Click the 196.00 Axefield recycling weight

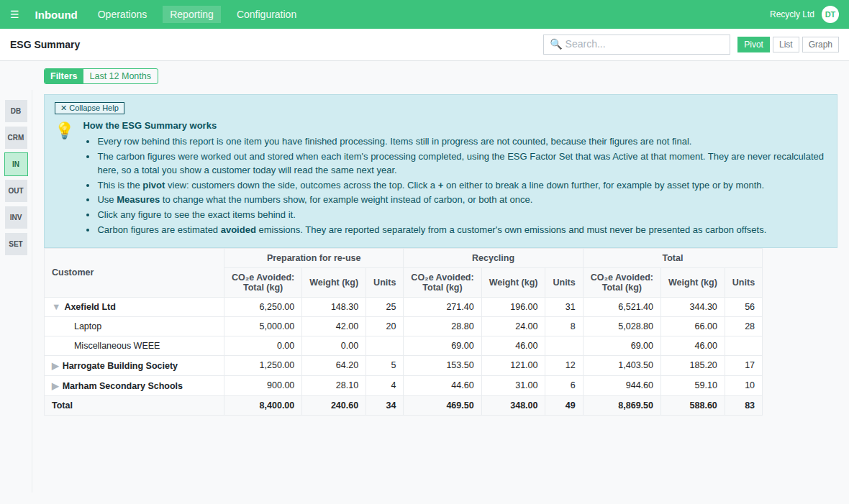click(x=524, y=307)
